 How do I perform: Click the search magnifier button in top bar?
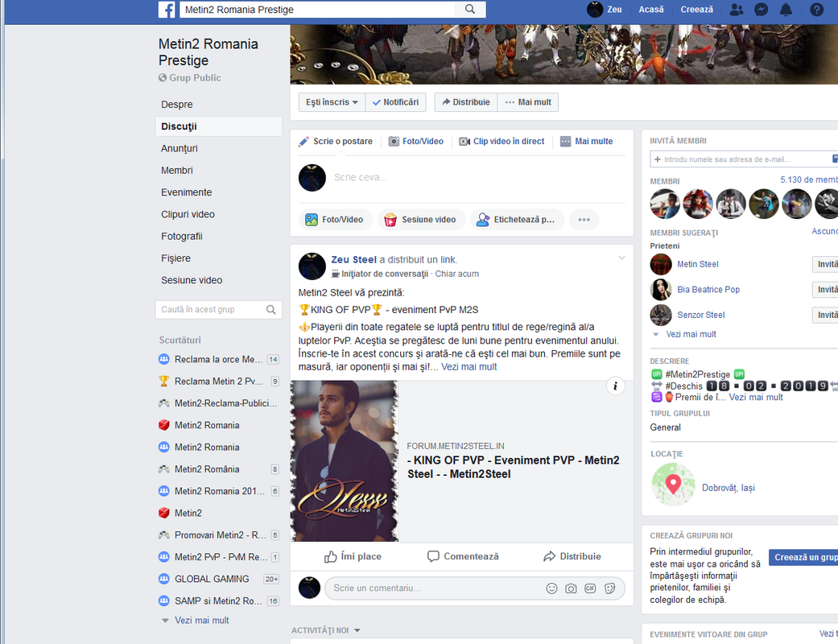tap(470, 9)
